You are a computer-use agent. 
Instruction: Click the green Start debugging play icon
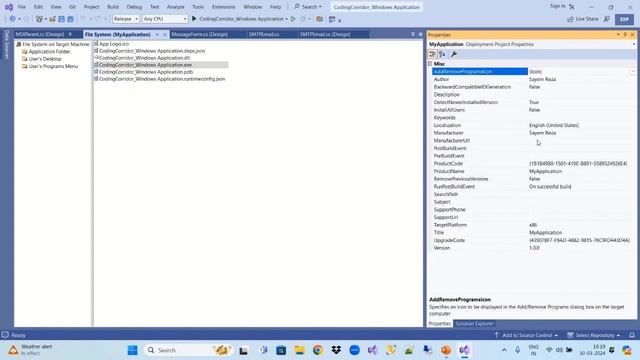pos(194,19)
